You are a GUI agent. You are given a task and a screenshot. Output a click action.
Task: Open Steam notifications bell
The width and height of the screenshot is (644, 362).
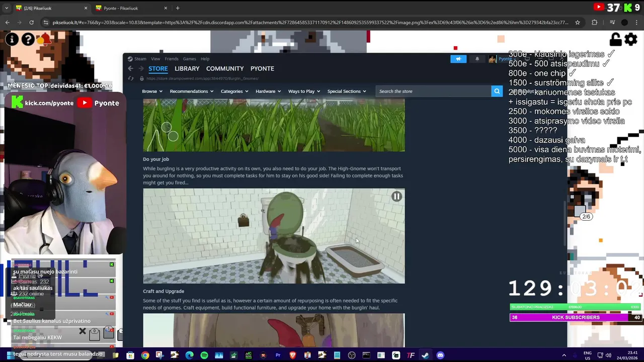coord(477,59)
